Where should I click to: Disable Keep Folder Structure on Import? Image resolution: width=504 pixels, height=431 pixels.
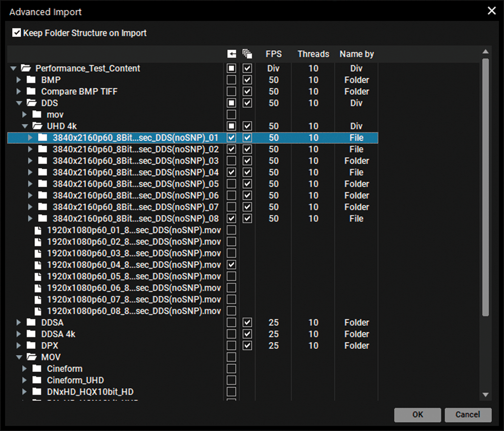(x=17, y=33)
